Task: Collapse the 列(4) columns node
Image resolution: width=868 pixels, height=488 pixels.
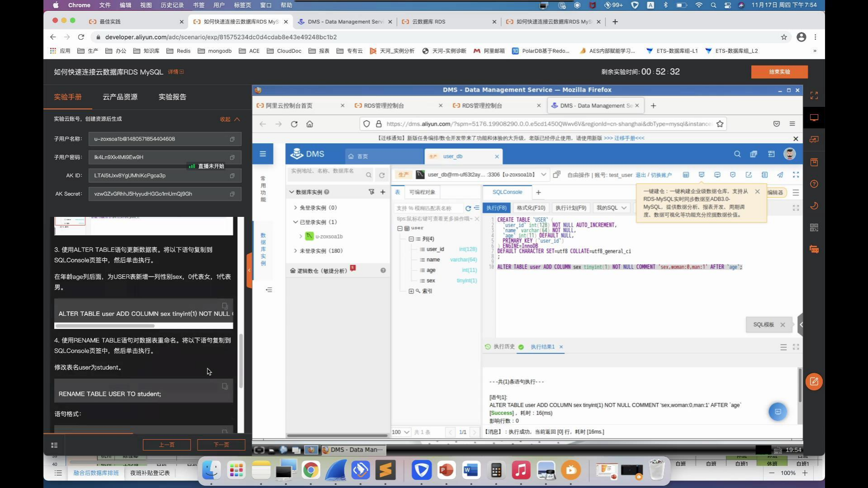Action: pos(411,239)
